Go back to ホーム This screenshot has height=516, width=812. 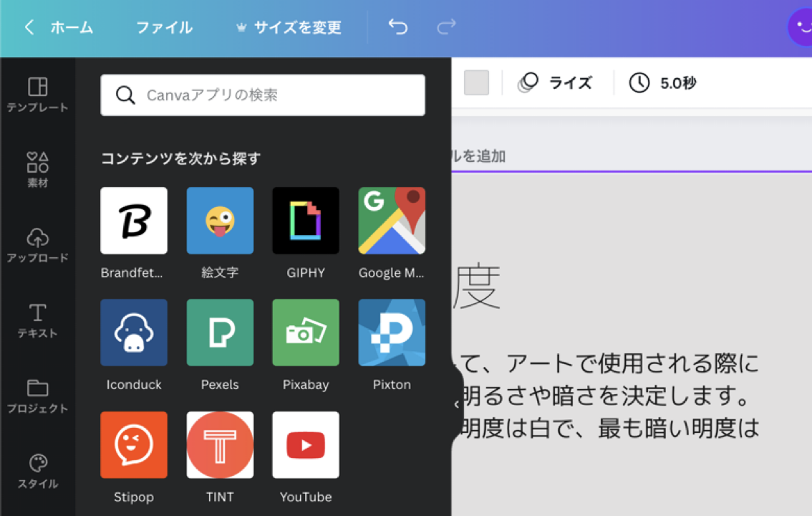[59, 27]
